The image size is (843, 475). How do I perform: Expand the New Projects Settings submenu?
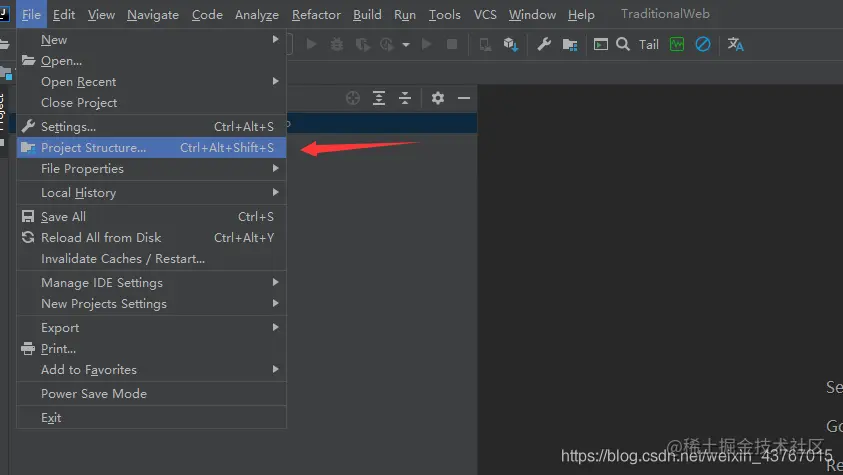tap(152, 304)
